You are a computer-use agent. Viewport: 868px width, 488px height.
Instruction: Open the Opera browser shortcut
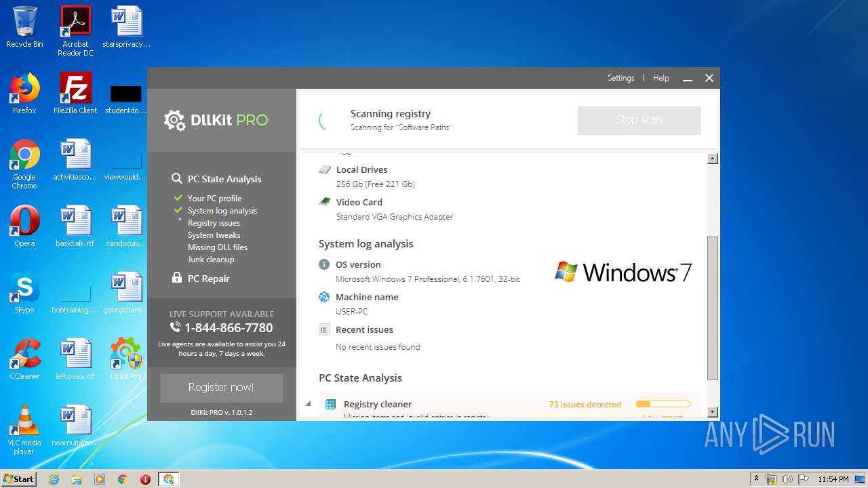(x=24, y=226)
